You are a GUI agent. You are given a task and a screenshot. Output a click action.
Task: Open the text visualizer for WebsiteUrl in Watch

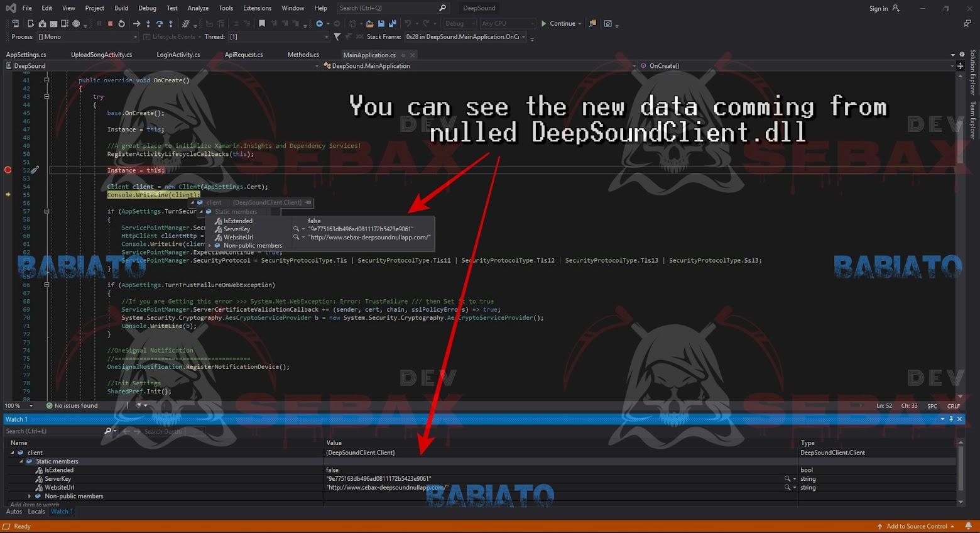click(x=787, y=487)
